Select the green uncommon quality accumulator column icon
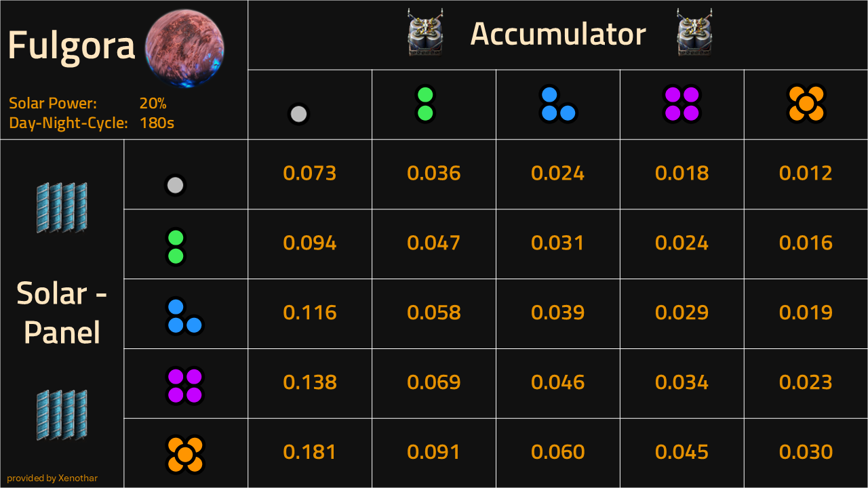This screenshot has height=488, width=868. (425, 104)
